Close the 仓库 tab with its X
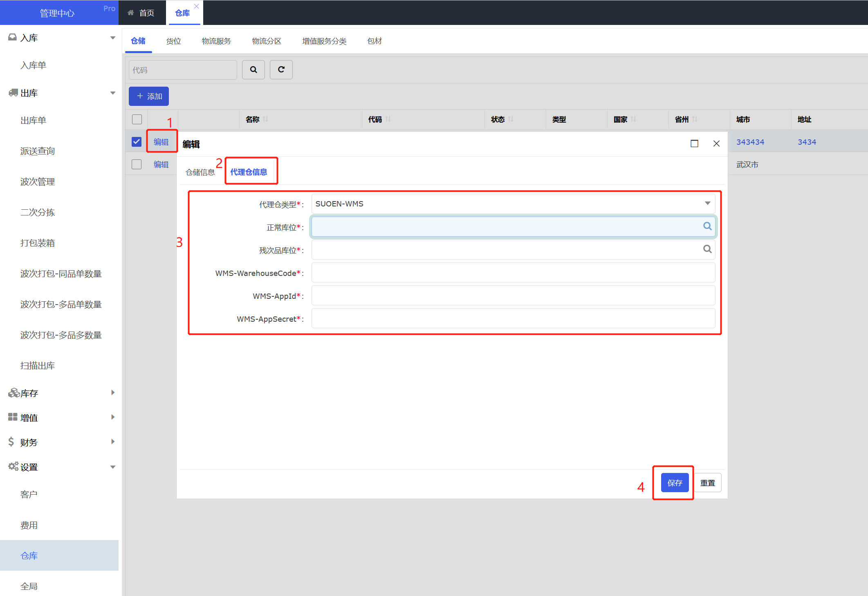 click(x=197, y=6)
